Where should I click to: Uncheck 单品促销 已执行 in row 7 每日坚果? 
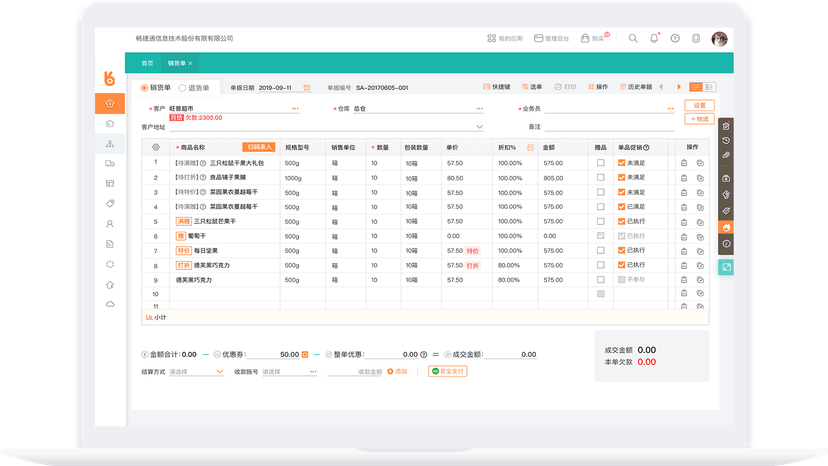coord(622,250)
